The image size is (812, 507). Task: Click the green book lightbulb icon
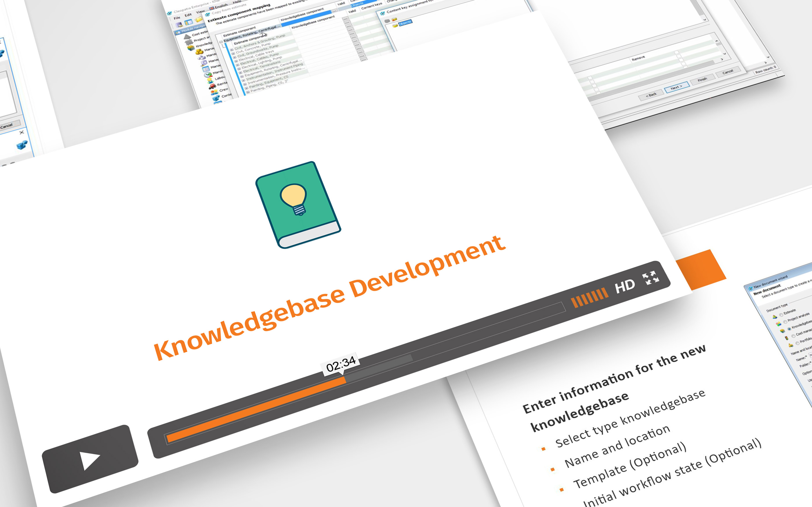(x=298, y=205)
